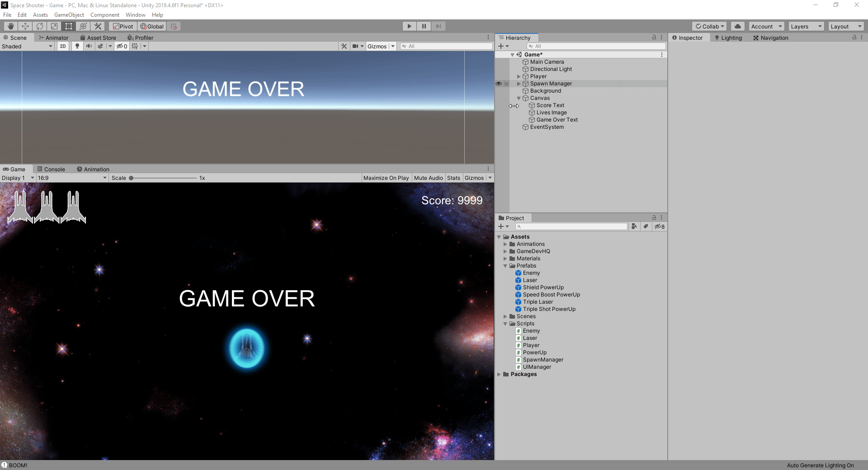Expand the Animations folder

[x=505, y=244]
